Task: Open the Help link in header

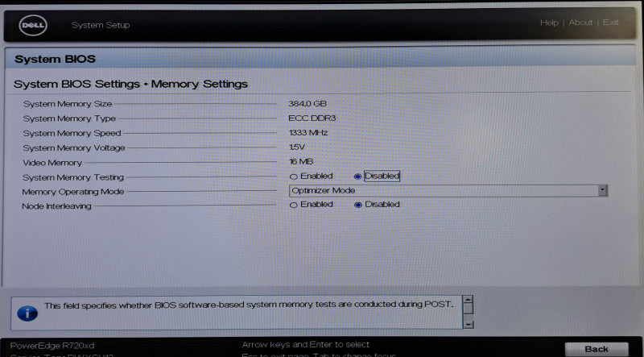Action: point(549,23)
